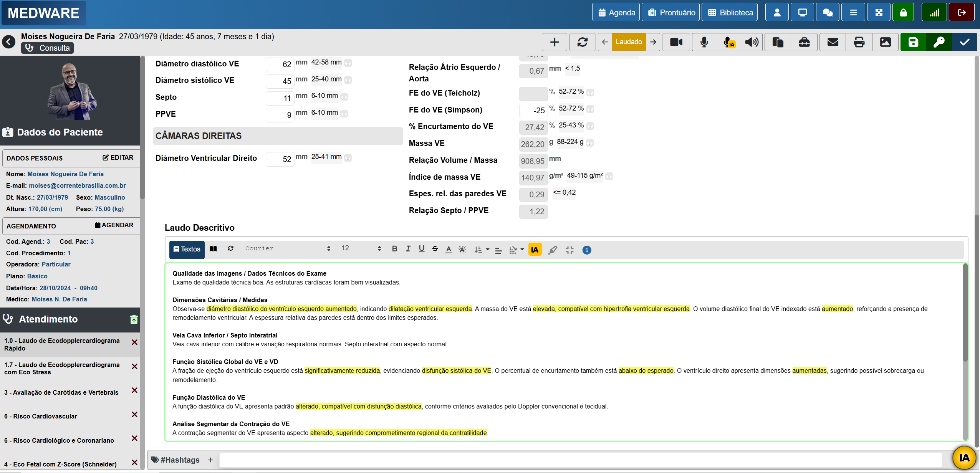Toggle underline formatting in the editor
Screen dimensions: 980x473
click(x=421, y=249)
